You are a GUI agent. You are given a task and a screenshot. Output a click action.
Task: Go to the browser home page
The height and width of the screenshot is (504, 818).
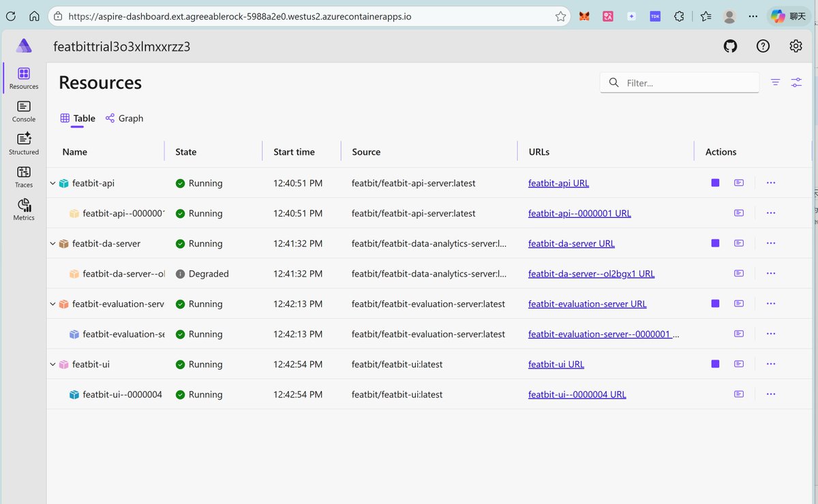(x=34, y=16)
